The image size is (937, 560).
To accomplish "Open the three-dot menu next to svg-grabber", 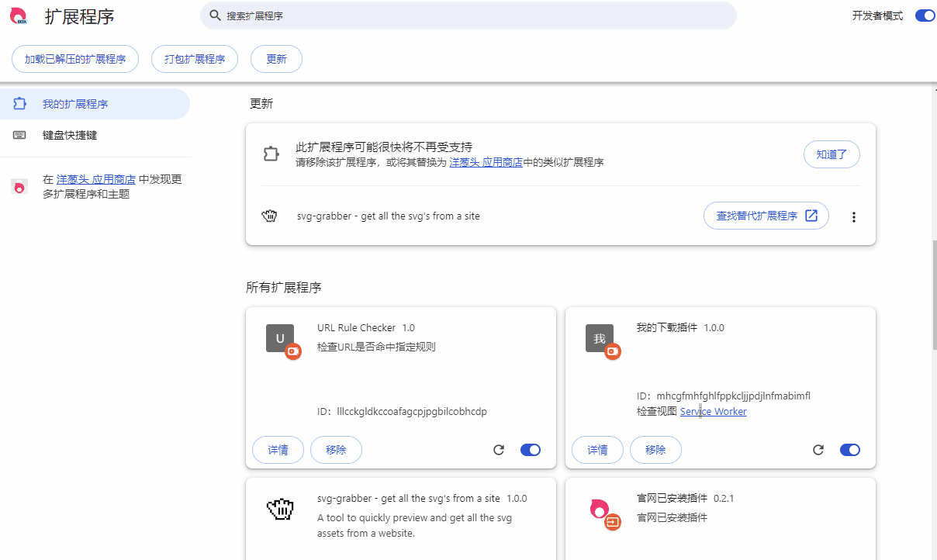I will coord(853,216).
